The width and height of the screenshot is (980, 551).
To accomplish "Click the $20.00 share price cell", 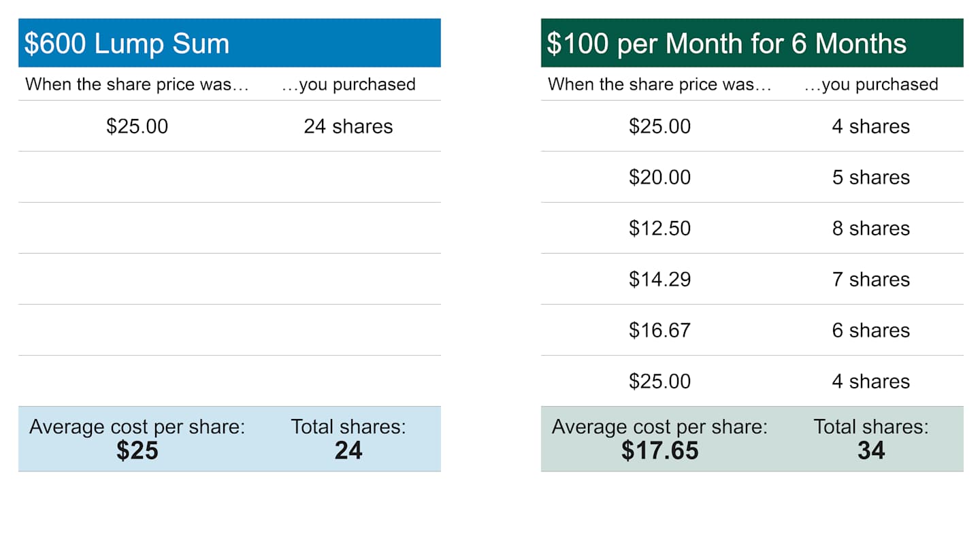I will [x=659, y=178].
